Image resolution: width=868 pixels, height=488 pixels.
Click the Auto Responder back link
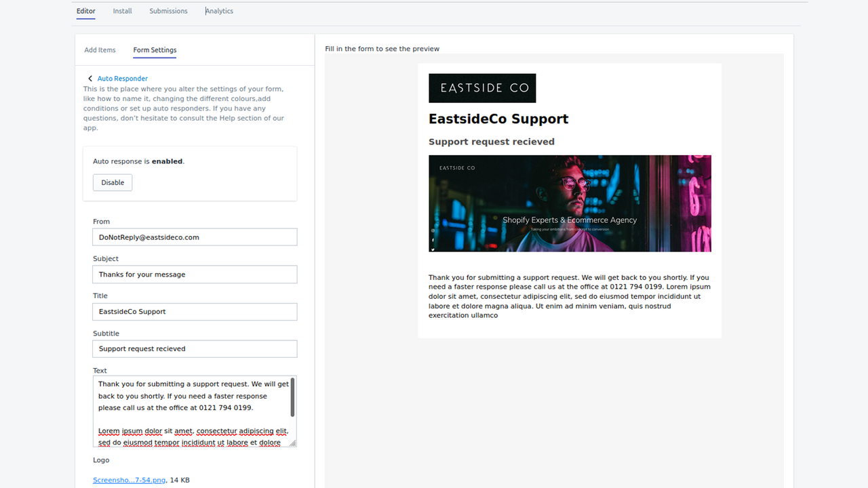tap(122, 79)
